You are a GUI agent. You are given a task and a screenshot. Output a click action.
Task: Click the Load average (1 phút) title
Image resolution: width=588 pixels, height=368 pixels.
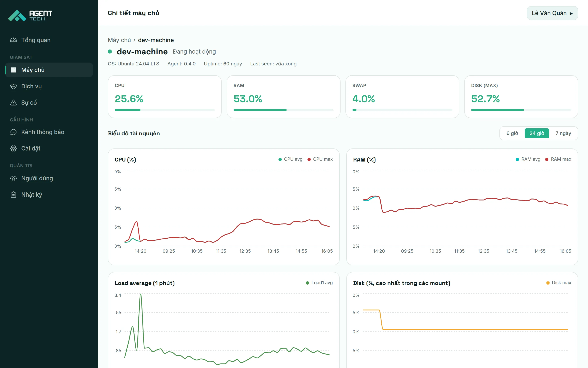click(145, 283)
